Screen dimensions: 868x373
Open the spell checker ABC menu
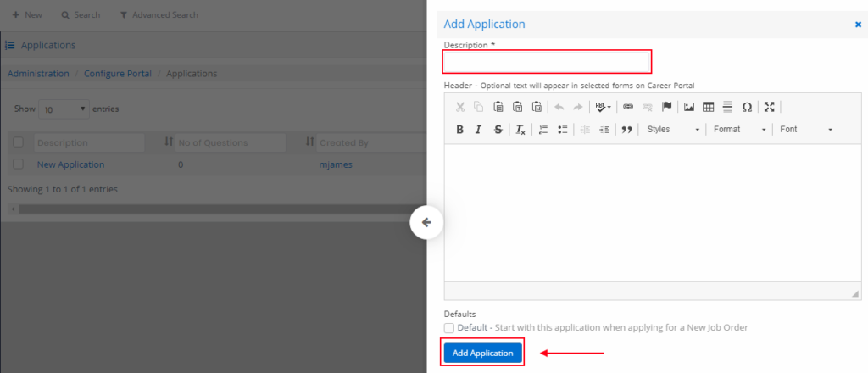coord(603,107)
